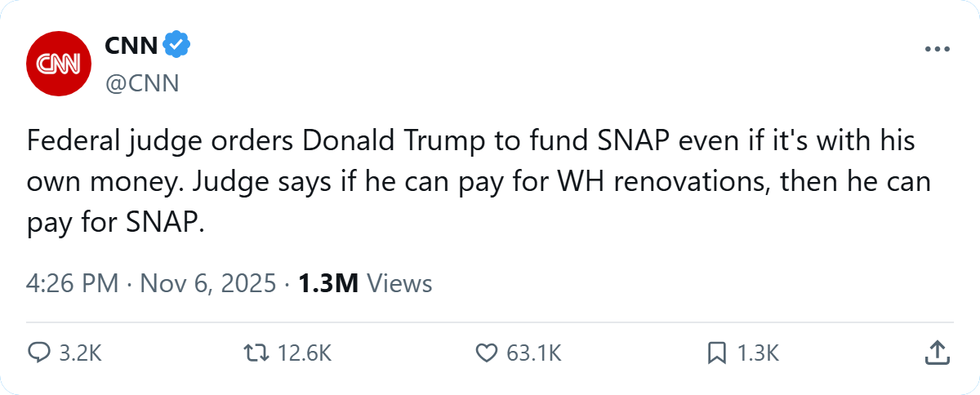Open the three-dot More options menu

pyautogui.click(x=938, y=50)
